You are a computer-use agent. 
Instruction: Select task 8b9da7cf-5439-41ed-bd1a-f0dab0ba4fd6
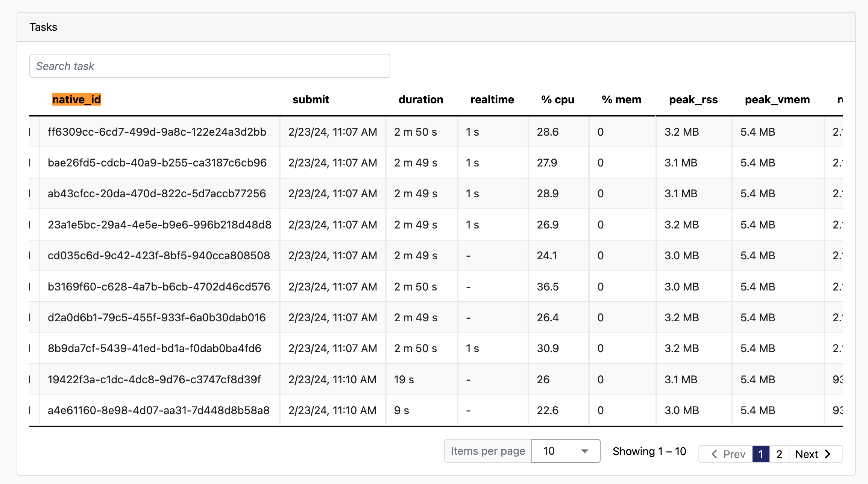coord(155,348)
